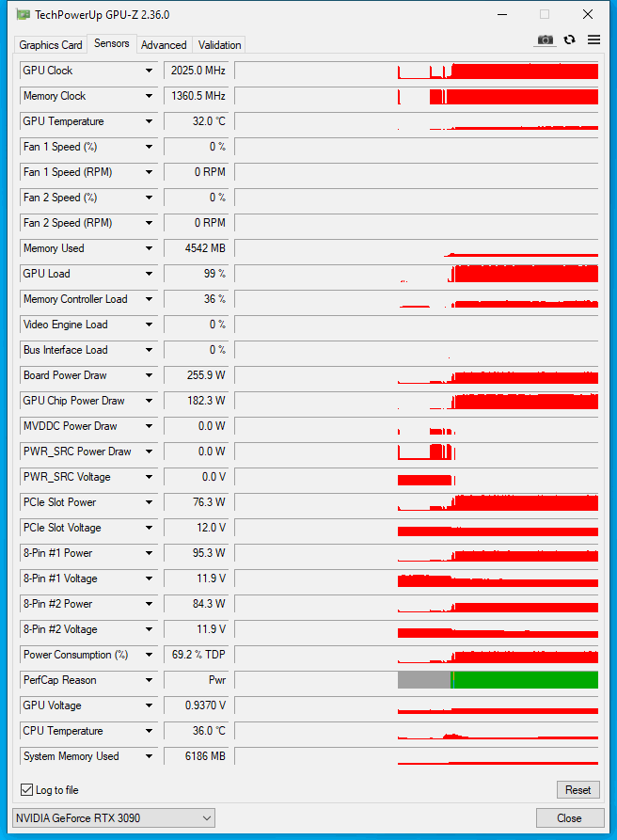Expand the Memory Clock sensor dropdown

pos(149,96)
